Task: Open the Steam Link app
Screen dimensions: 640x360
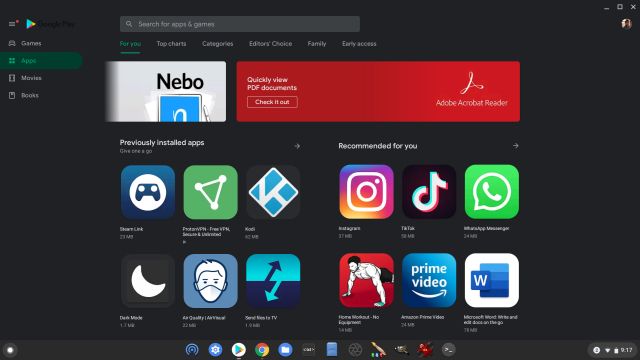Action: point(148,192)
